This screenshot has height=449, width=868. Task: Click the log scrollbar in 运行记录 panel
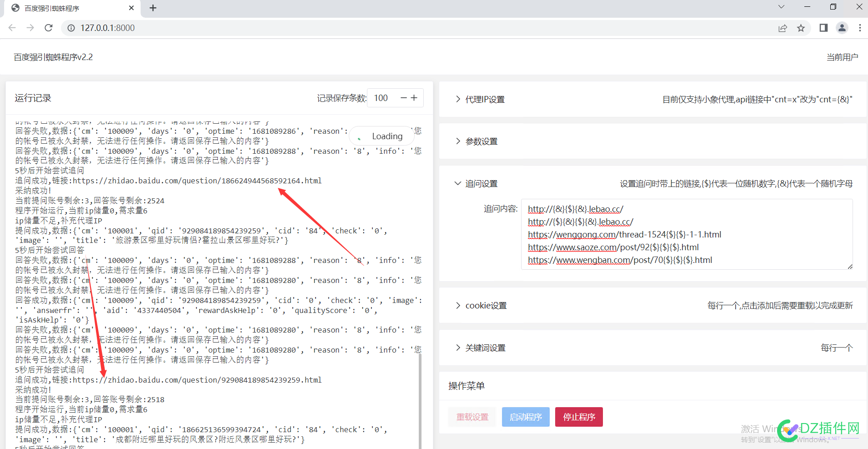click(x=420, y=401)
